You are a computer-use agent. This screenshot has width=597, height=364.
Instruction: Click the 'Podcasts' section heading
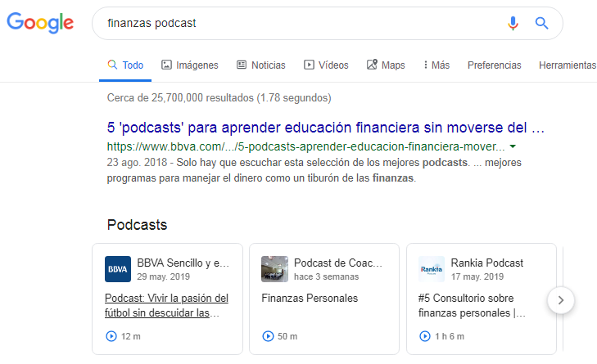coord(137,225)
